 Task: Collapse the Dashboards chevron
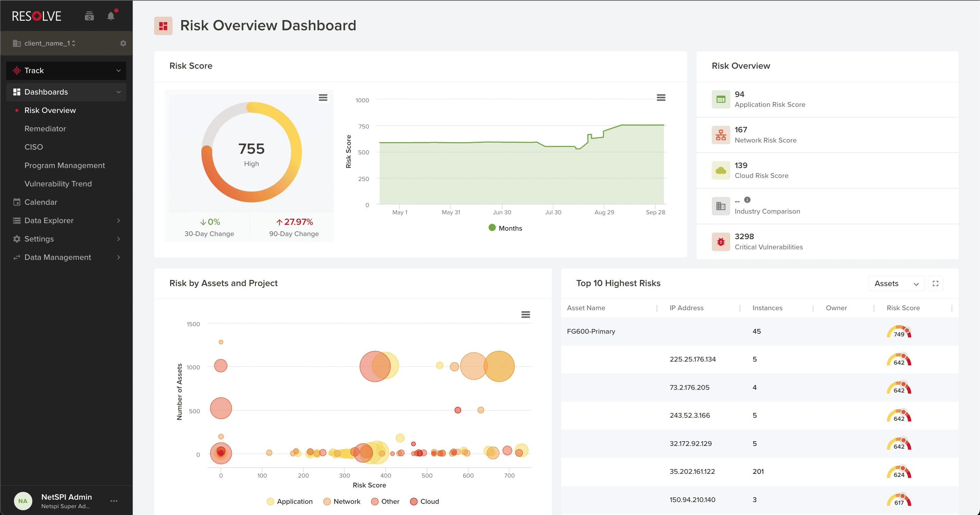pos(118,92)
